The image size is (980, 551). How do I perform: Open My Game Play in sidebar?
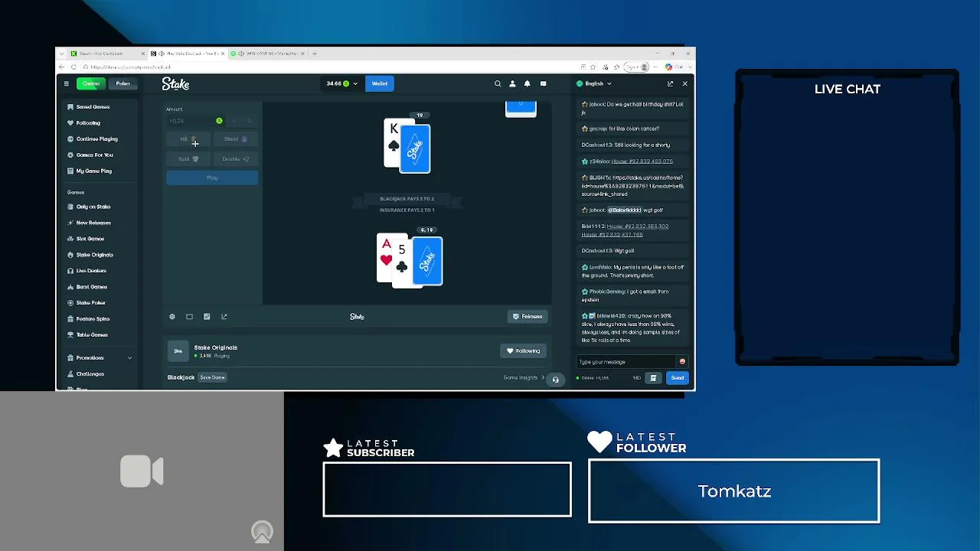click(x=93, y=171)
